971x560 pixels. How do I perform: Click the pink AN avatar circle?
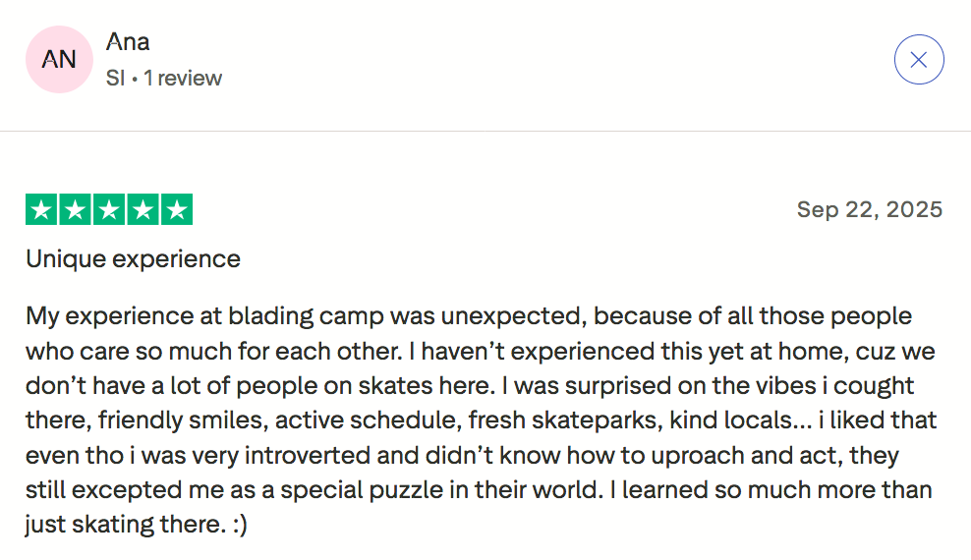click(x=59, y=60)
